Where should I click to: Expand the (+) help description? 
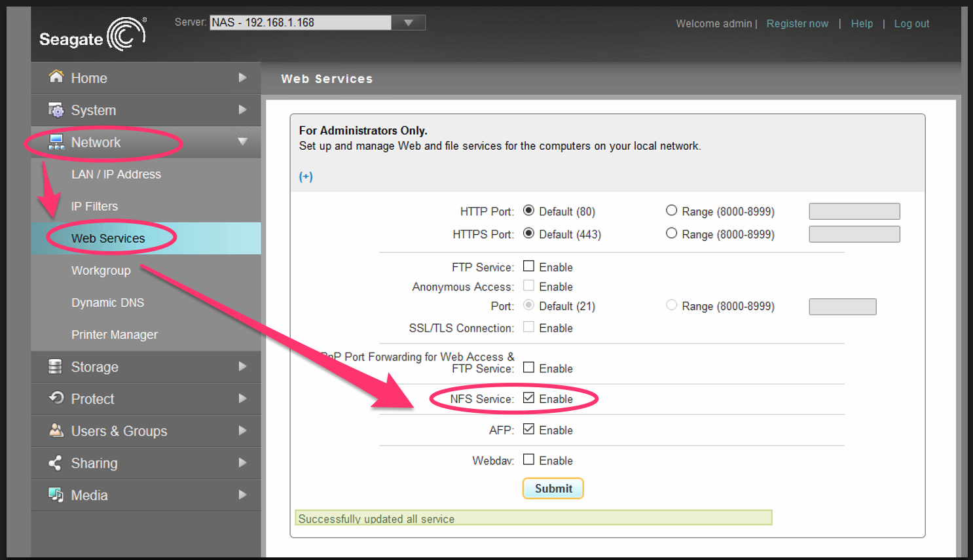(306, 177)
